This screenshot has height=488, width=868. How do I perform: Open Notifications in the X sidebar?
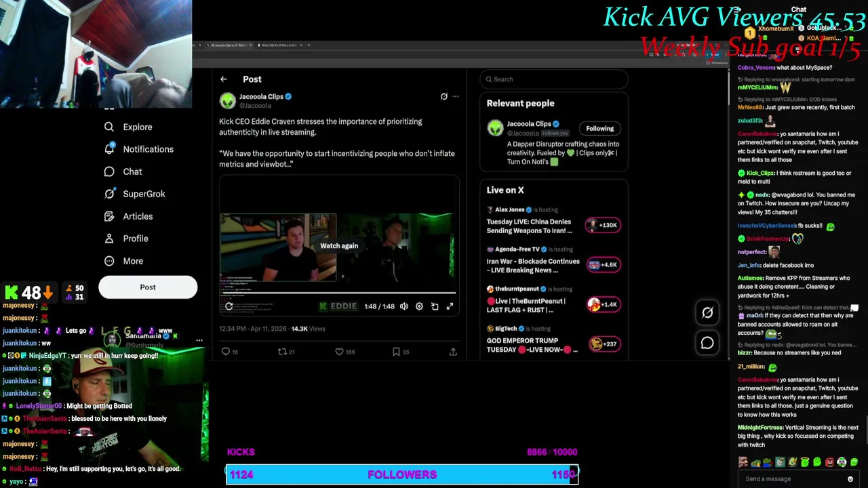pos(148,149)
